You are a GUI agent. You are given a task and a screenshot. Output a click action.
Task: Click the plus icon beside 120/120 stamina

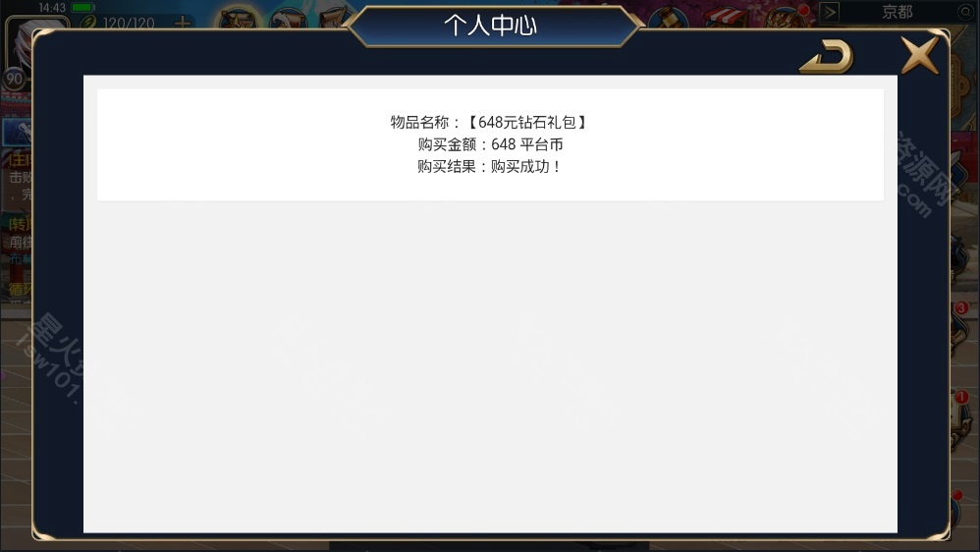point(183,24)
